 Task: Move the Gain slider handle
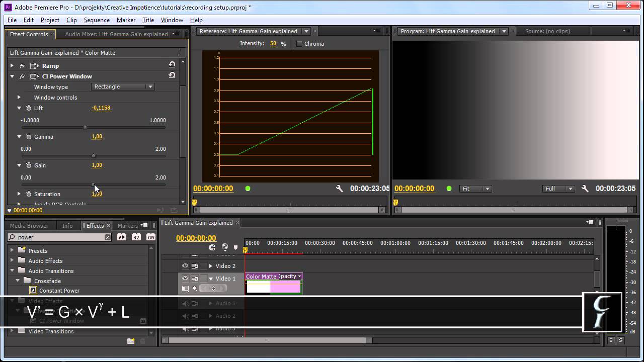tap(93, 185)
